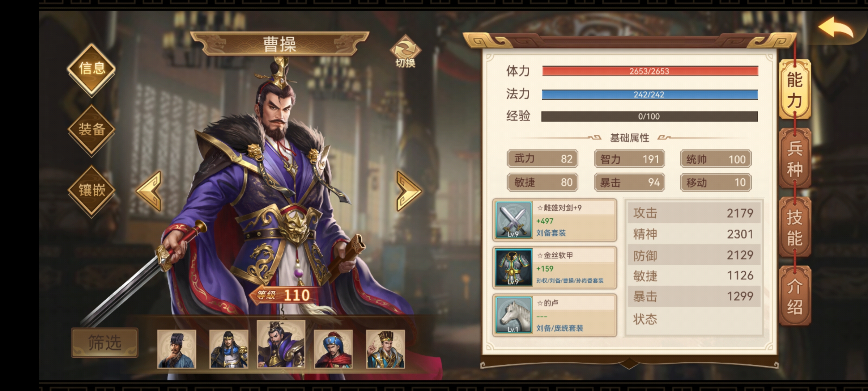868x391 pixels.
Task: Tap the 切换 swap icon
Action: tap(405, 51)
